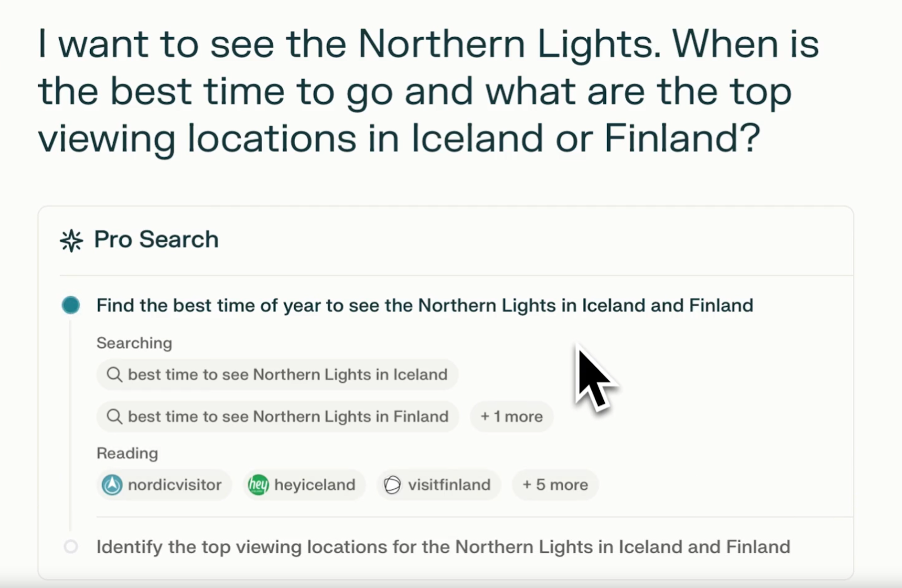Select the nordicvisitor source favicon
Screen dimensions: 902x588
click(112, 484)
